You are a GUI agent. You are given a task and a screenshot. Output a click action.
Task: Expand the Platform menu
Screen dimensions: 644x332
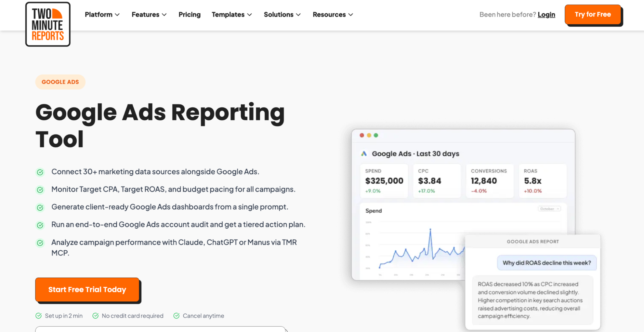(102, 14)
